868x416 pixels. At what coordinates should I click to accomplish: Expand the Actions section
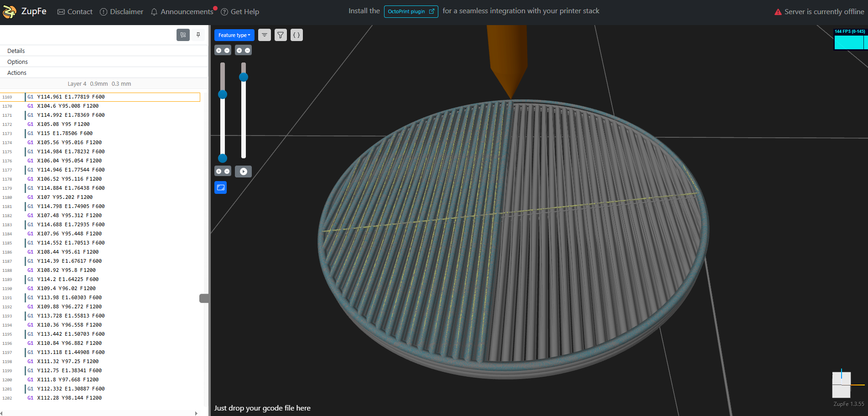pyautogui.click(x=104, y=73)
